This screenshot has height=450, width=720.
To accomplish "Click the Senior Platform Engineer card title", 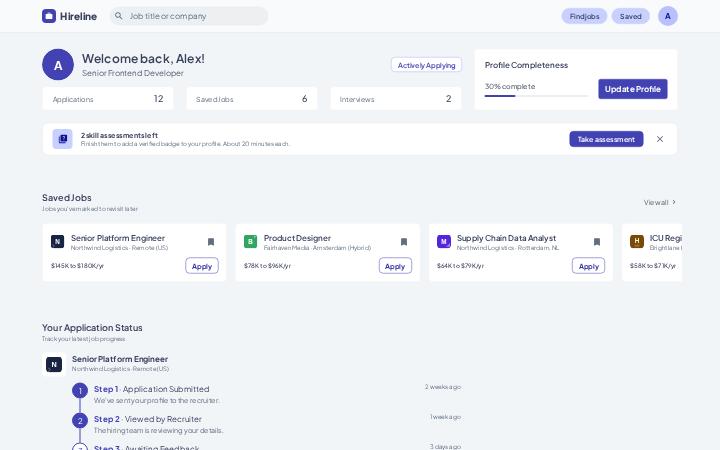I will (x=118, y=238).
